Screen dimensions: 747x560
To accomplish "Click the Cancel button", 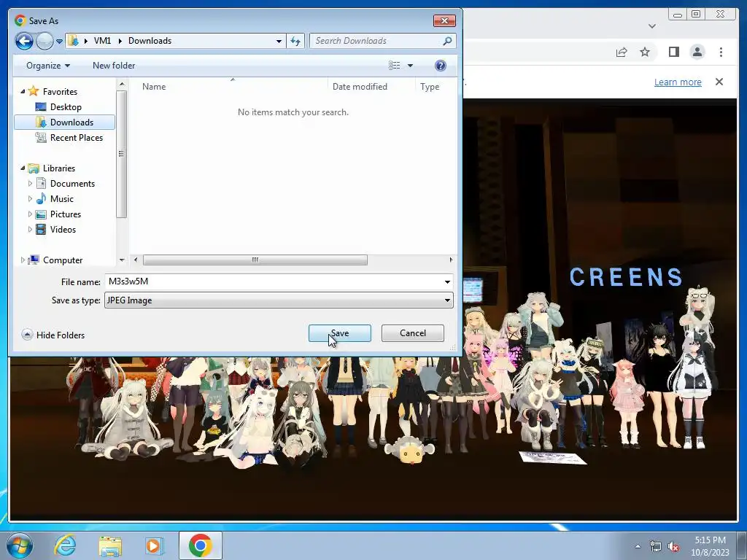I will (x=413, y=333).
